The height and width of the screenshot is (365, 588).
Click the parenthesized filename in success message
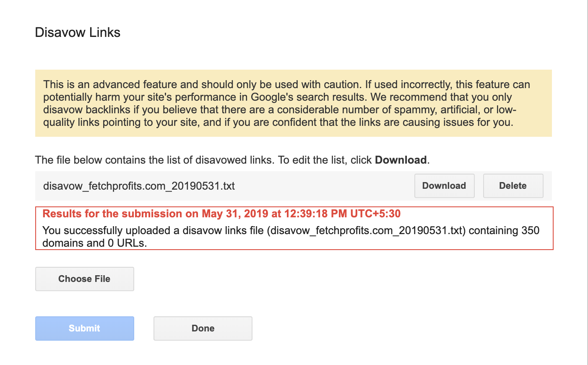click(366, 230)
